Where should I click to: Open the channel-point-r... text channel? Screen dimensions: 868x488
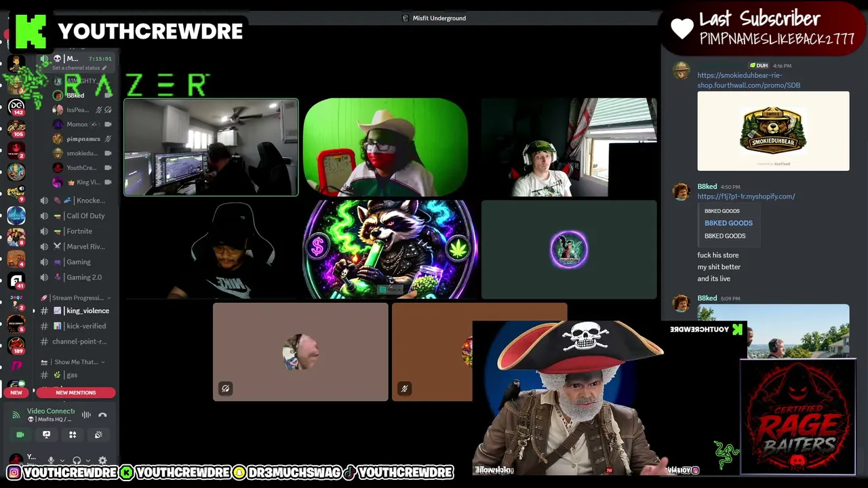(76, 342)
